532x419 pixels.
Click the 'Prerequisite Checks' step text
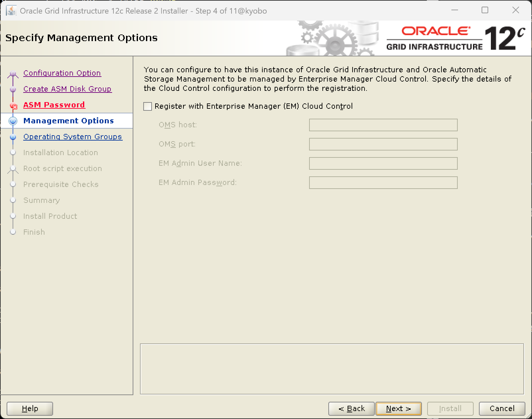coord(61,184)
